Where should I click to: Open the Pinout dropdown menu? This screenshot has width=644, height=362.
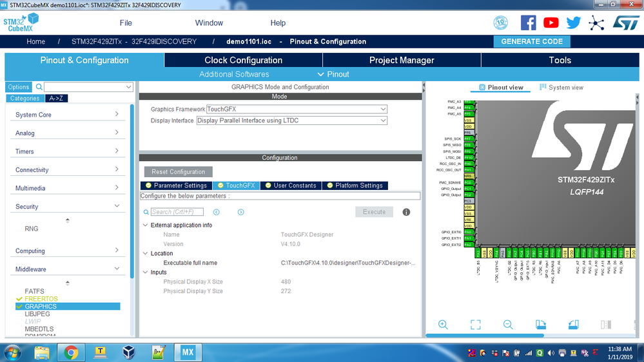coord(333,74)
